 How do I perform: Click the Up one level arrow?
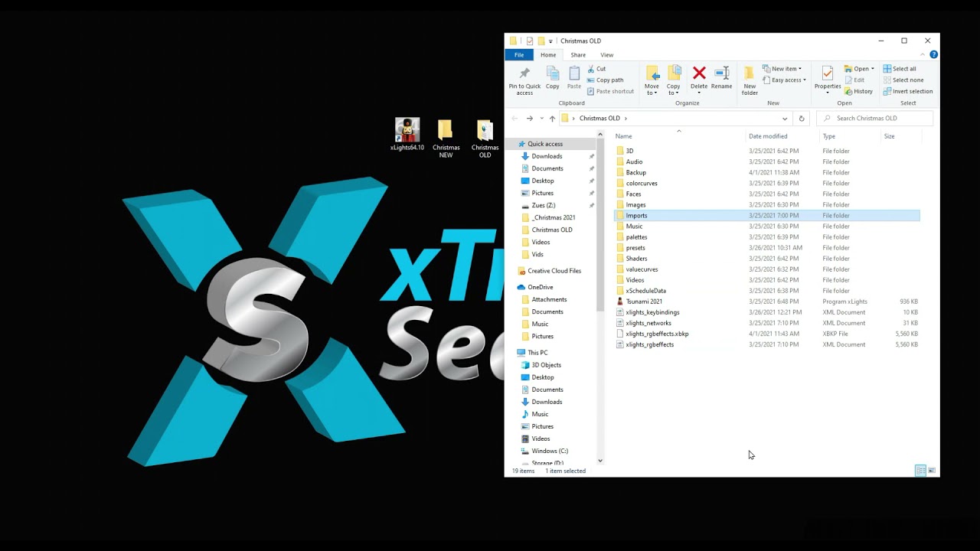552,119
